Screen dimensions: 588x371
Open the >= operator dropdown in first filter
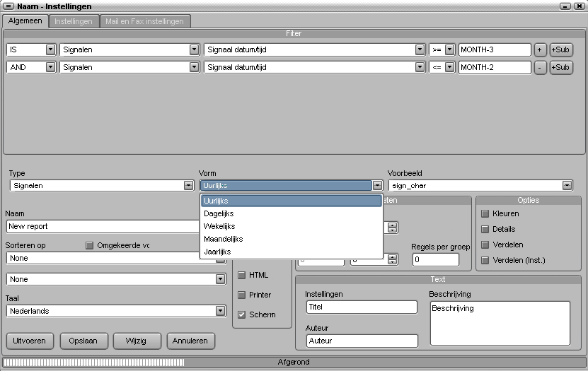click(x=449, y=50)
